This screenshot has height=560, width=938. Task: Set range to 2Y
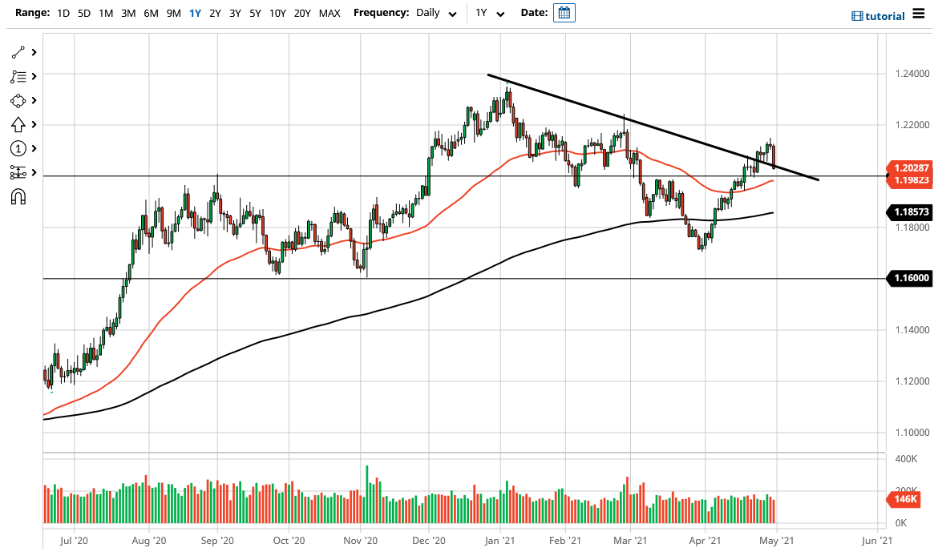point(216,13)
